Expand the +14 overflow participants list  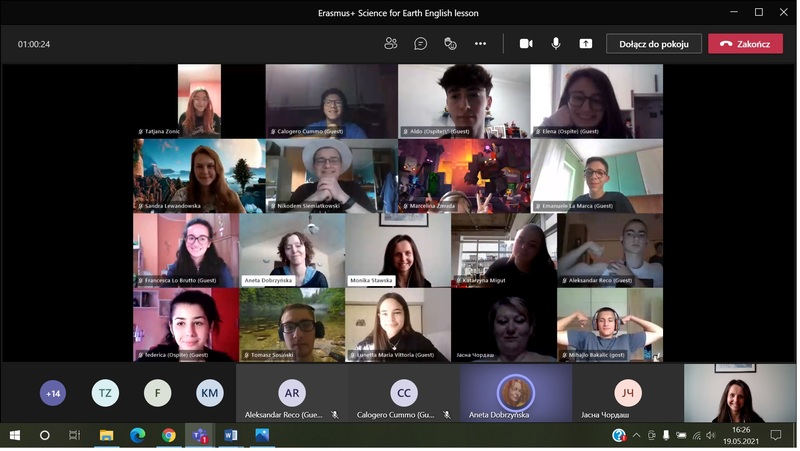(53, 393)
